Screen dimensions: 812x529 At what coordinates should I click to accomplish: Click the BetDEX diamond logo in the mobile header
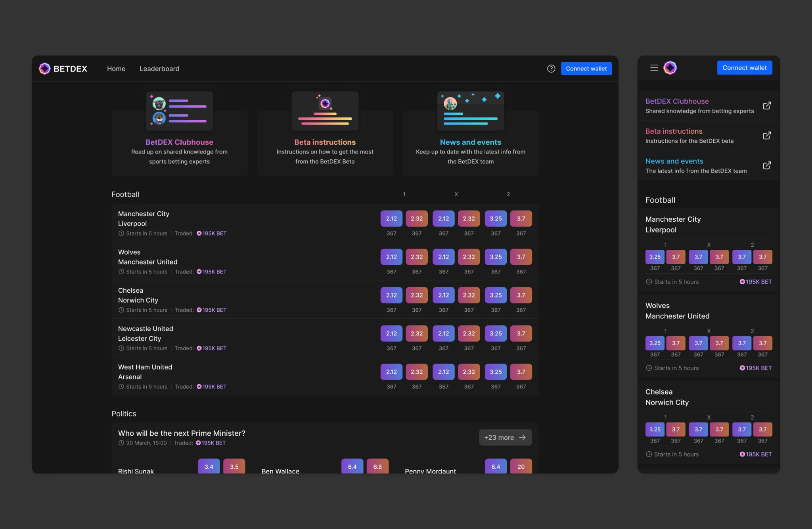tap(670, 67)
